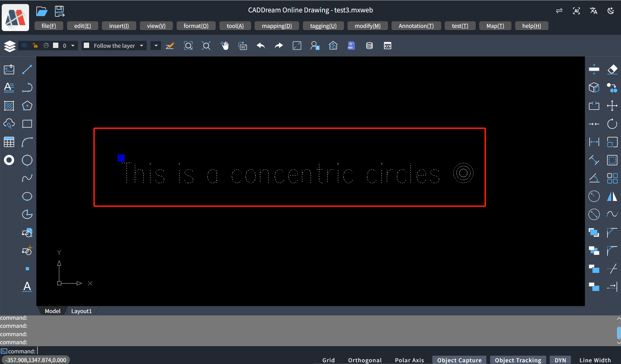Toggle Orthogonal mode in status bar
This screenshot has height=364, width=621.
[364, 360]
